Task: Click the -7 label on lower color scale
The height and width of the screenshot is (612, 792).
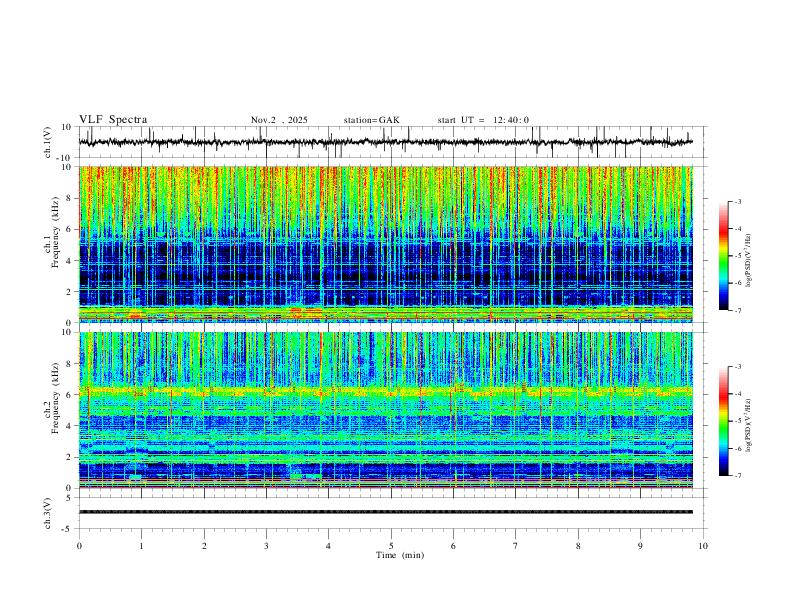Action: point(737,476)
